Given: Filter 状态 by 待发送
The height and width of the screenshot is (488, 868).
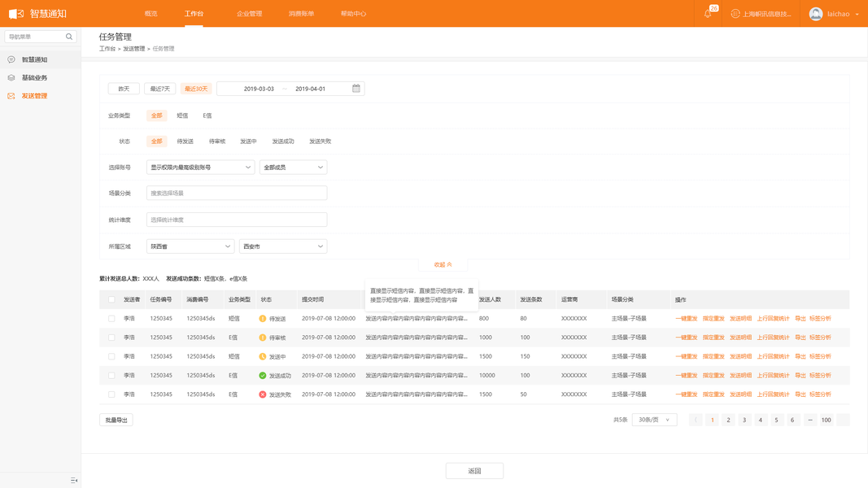Looking at the screenshot, I should coord(185,141).
